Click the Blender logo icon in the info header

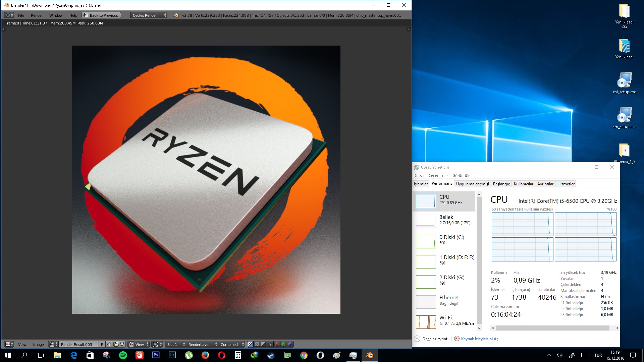[x=176, y=15]
